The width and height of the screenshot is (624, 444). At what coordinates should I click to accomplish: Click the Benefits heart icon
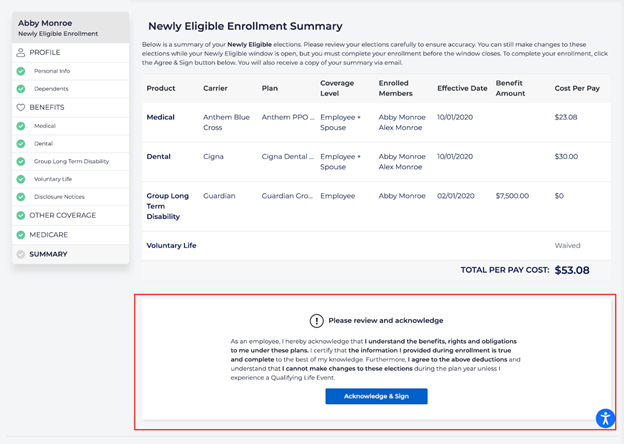pyautogui.click(x=21, y=107)
